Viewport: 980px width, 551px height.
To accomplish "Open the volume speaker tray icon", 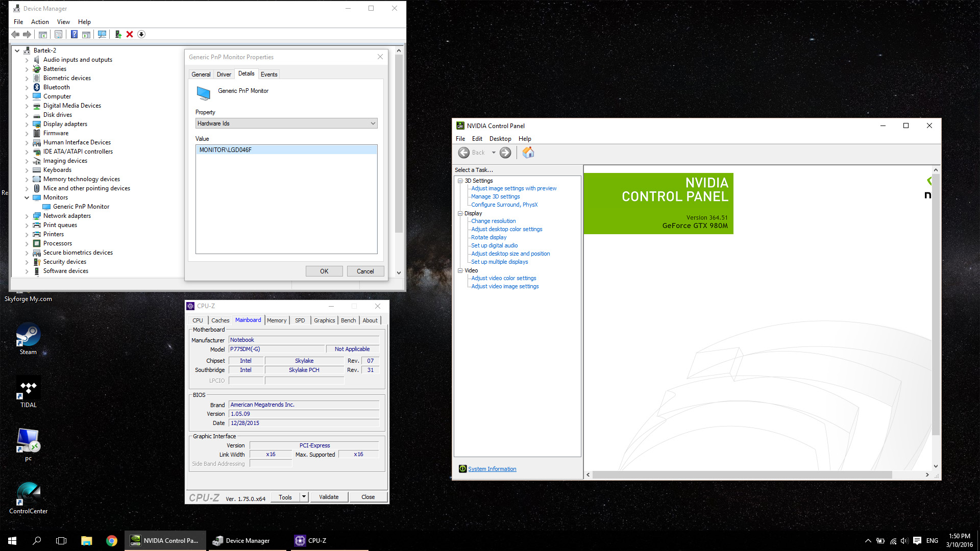I will [x=904, y=541].
